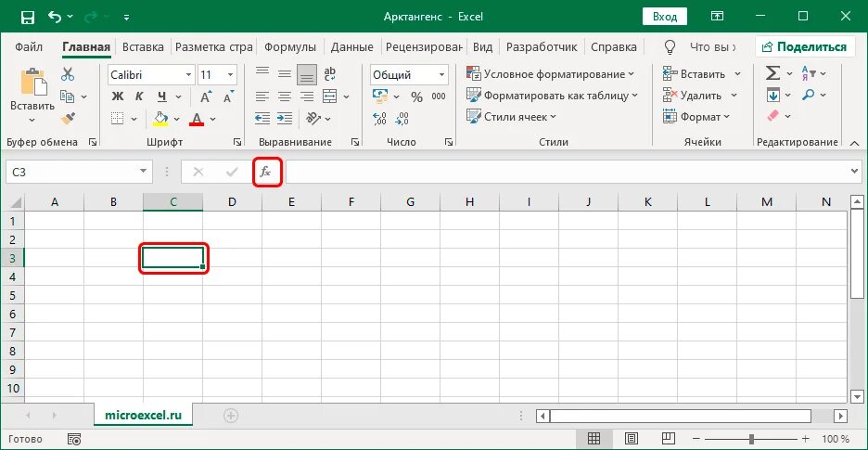Open the Файл tab

pyautogui.click(x=30, y=47)
